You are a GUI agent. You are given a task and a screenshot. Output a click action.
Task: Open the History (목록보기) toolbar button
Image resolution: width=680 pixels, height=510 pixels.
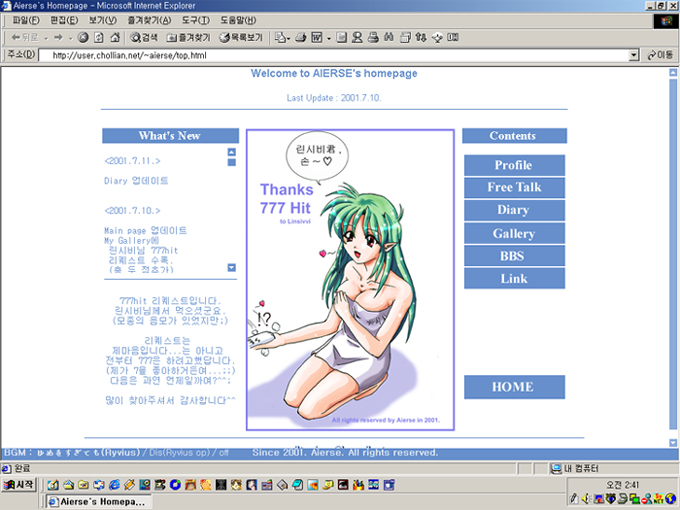[241, 38]
